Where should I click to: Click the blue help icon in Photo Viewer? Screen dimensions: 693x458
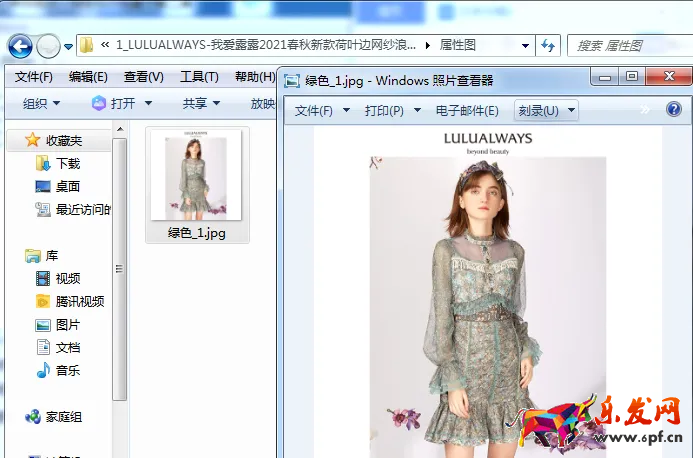674,110
